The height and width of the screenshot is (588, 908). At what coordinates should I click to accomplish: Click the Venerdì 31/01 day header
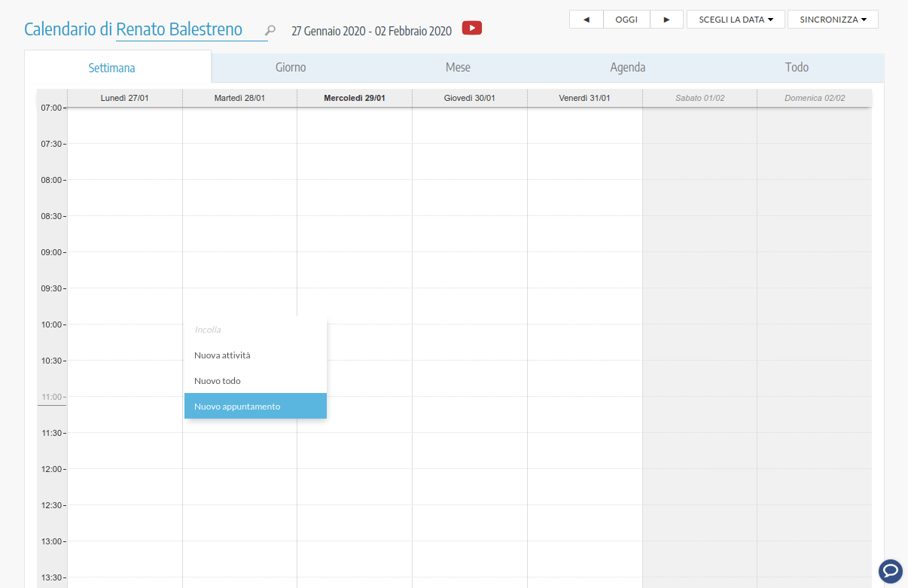tap(584, 98)
